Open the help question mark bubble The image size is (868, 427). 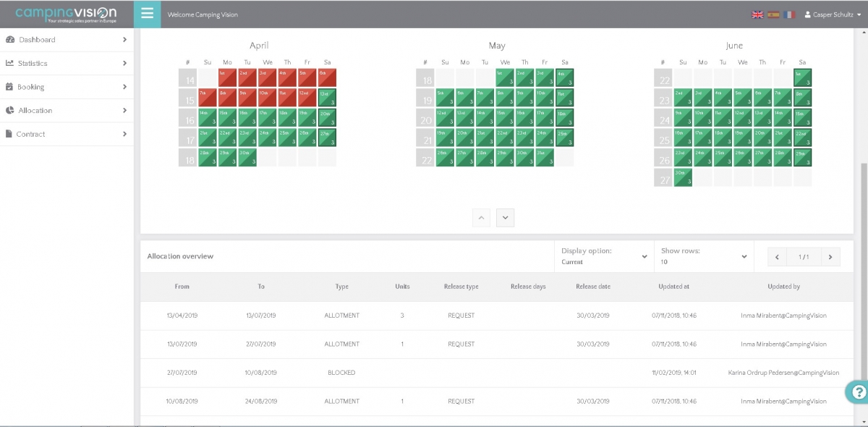(x=857, y=392)
